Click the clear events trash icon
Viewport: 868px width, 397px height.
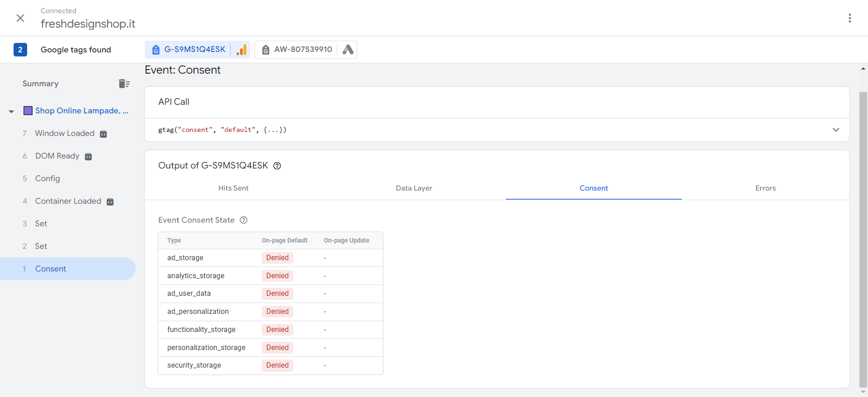coord(124,84)
